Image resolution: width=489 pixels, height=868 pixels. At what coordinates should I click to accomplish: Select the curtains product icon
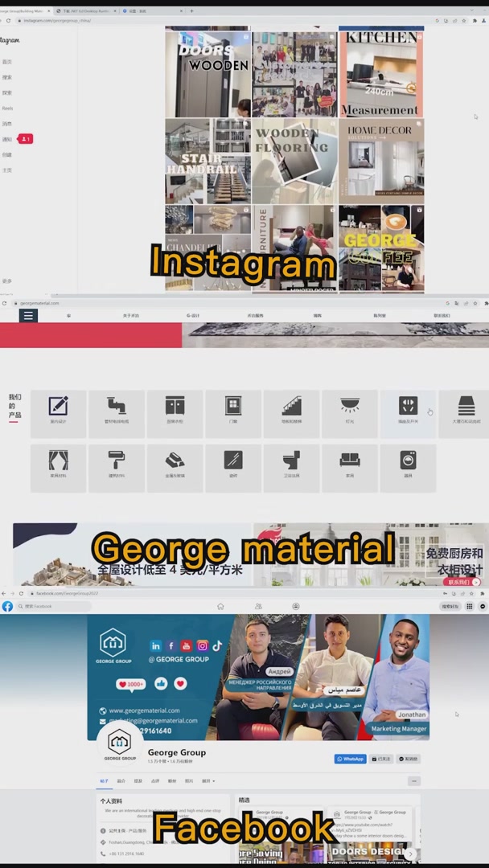(58, 469)
